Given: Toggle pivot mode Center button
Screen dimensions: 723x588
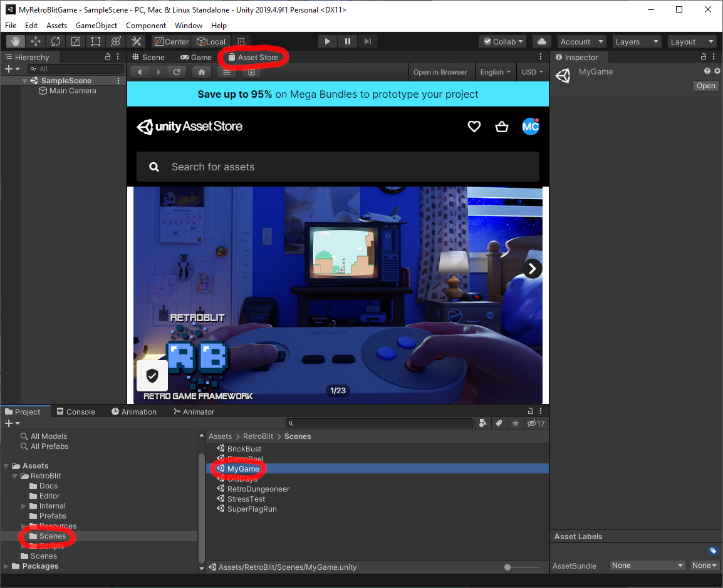Looking at the screenshot, I should click(172, 41).
